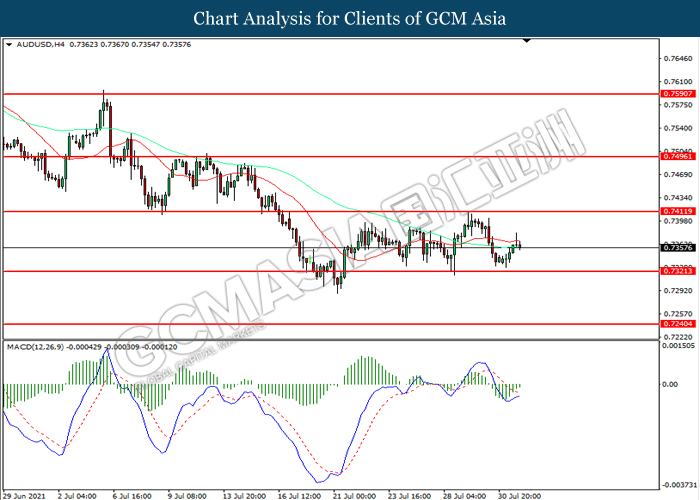Click the MACD(12,26,9) indicator label

pos(36,346)
